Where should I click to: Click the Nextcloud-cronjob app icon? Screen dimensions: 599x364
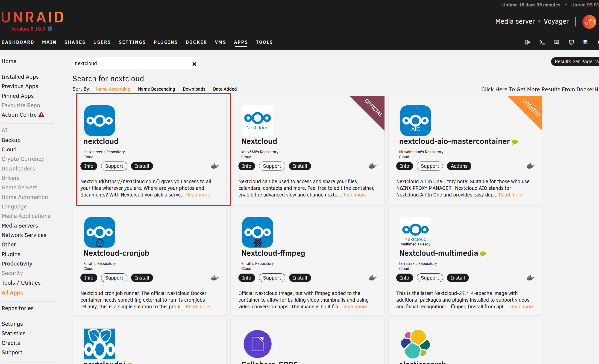pos(100,232)
